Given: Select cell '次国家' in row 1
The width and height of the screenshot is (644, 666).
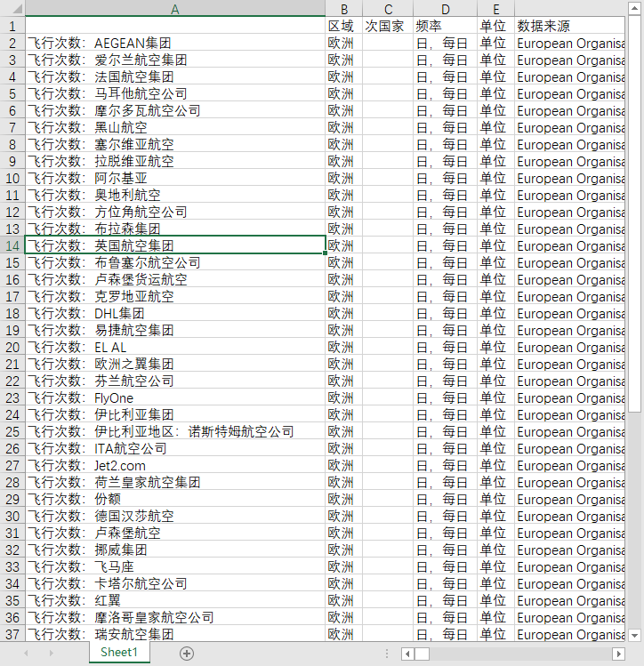Looking at the screenshot, I should [x=388, y=26].
